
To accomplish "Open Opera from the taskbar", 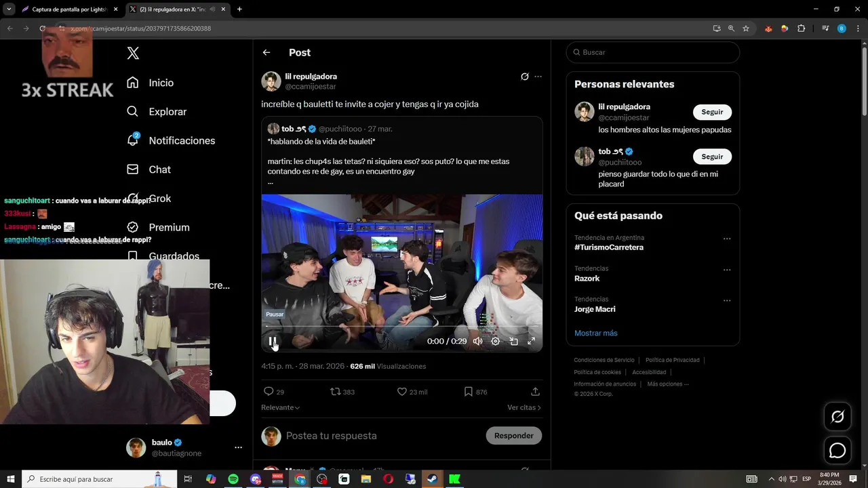I will tap(388, 479).
